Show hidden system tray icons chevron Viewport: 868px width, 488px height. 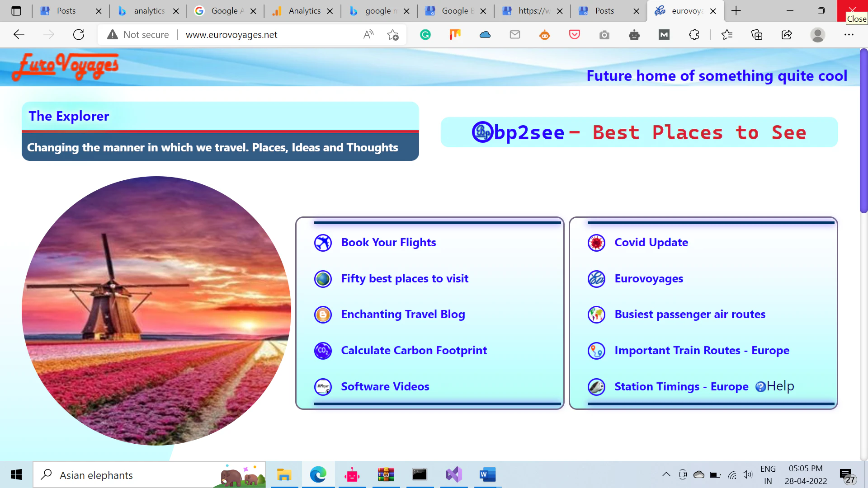(666, 474)
